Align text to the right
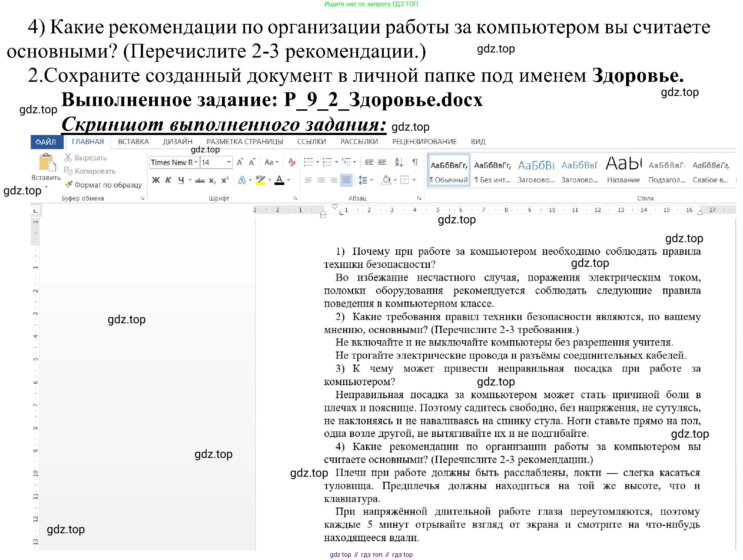The image size is (743, 560). pyautogui.click(x=333, y=180)
